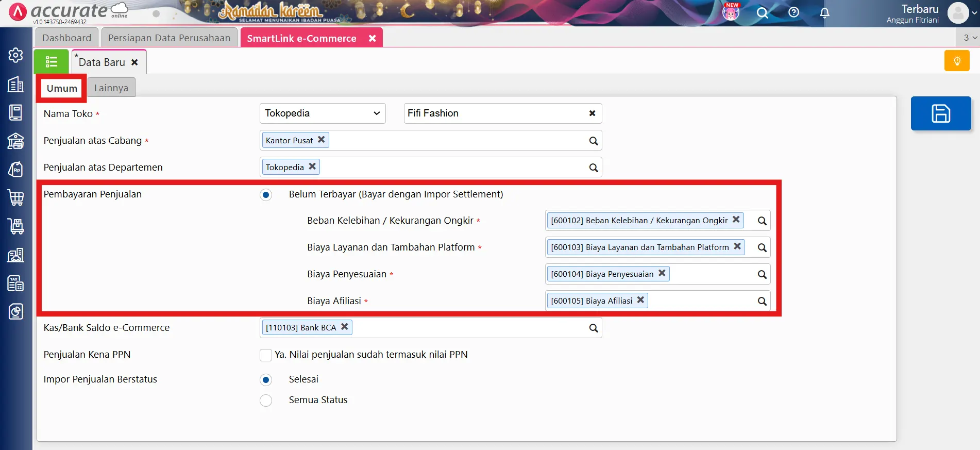Click the Accurate Online logo
Image resolution: width=980 pixels, height=450 pixels.
69,12
